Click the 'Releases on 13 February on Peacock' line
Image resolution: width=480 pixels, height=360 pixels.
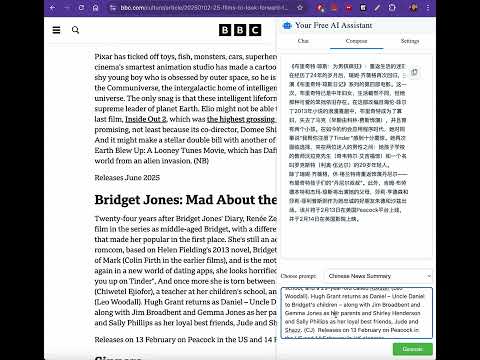point(186,340)
